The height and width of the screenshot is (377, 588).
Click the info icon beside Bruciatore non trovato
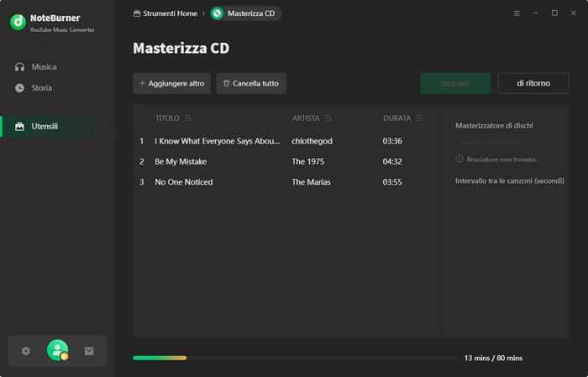[x=459, y=159]
